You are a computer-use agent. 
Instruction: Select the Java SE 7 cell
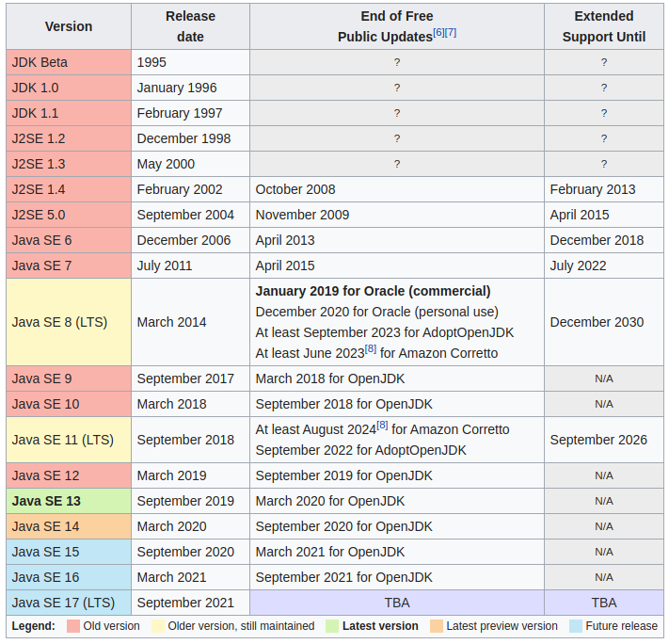pyautogui.click(x=69, y=266)
